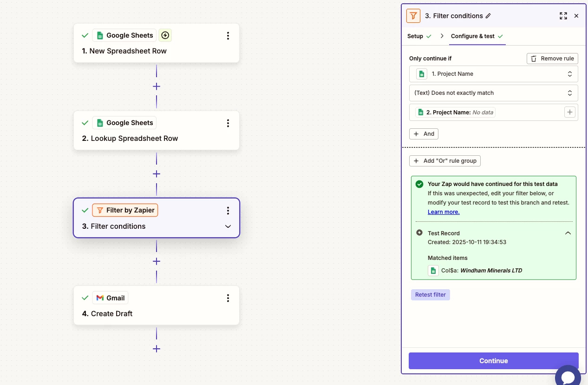
Task: Click the Test Record bolt icon
Action: (x=419, y=233)
